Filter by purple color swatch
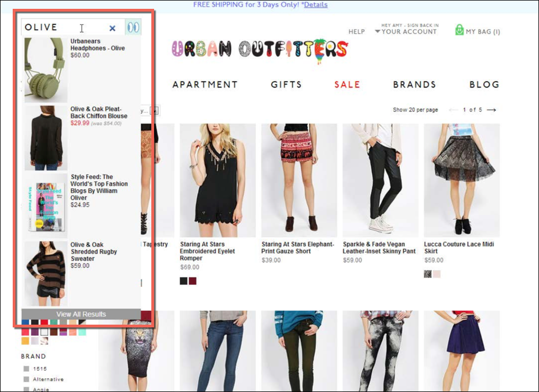 [35, 332]
